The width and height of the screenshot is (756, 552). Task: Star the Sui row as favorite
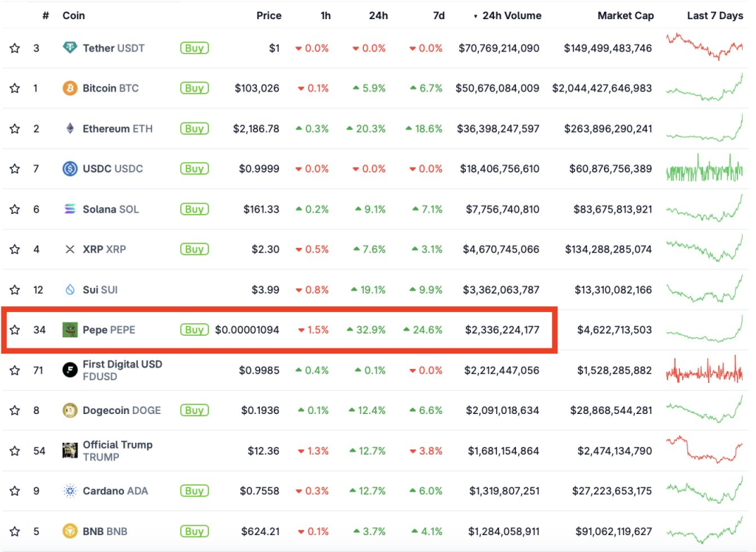[x=15, y=290]
